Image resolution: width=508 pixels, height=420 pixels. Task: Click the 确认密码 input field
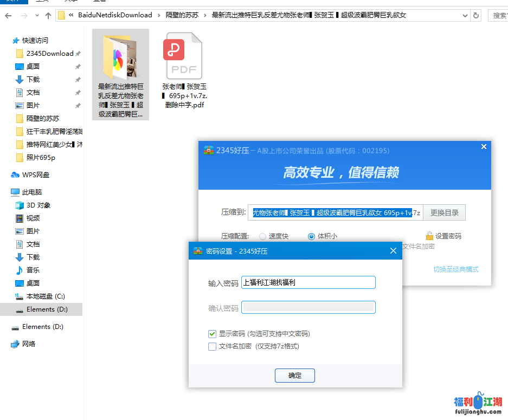[x=308, y=307]
